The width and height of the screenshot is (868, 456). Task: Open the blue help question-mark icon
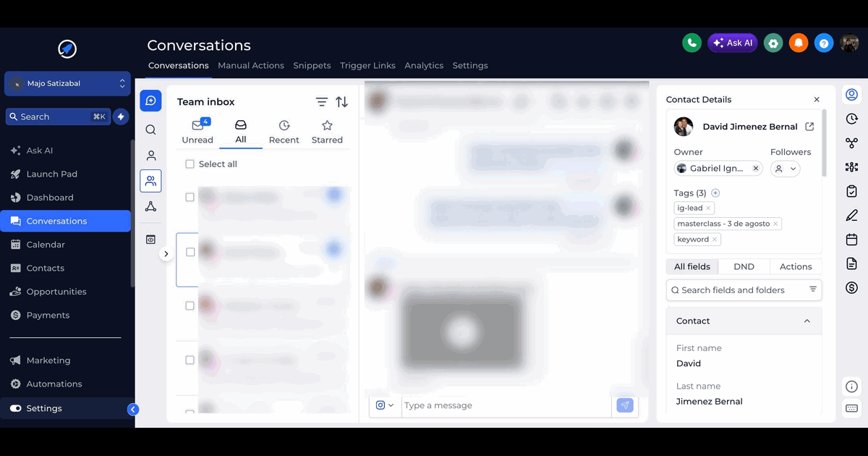coord(824,43)
